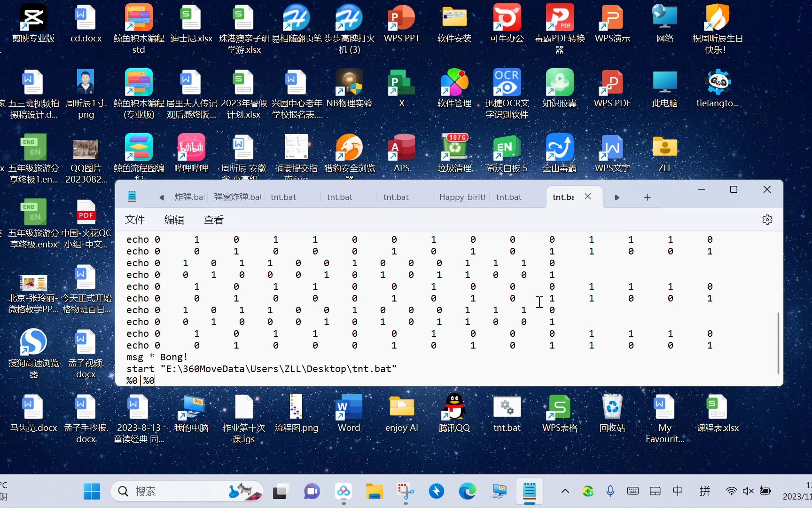Open 软件安装 folder on desktop

click(454, 24)
